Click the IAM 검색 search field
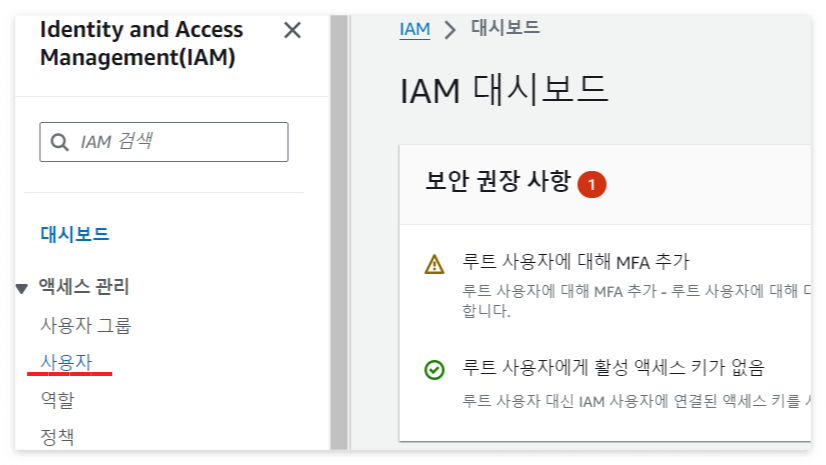The width and height of the screenshot is (826, 465). pyautogui.click(x=164, y=142)
